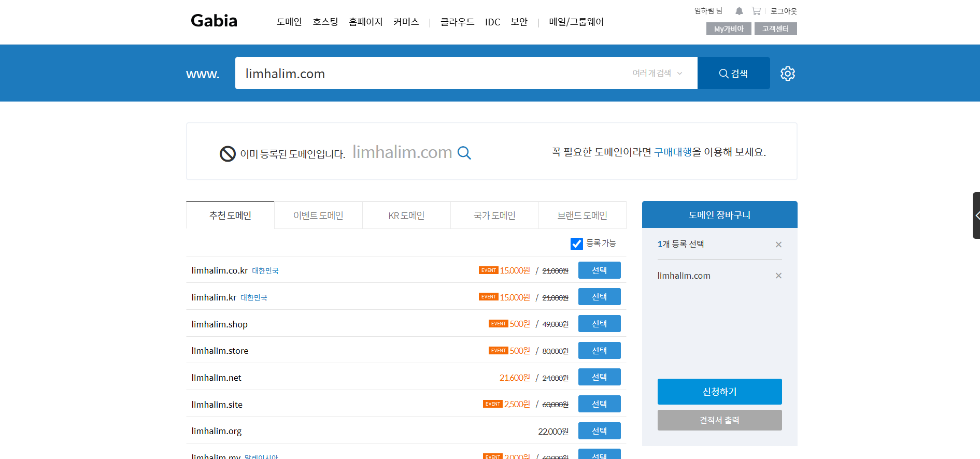Select limhalim.co.kr with 선택 button
Image resolution: width=980 pixels, height=459 pixels.
click(599, 270)
